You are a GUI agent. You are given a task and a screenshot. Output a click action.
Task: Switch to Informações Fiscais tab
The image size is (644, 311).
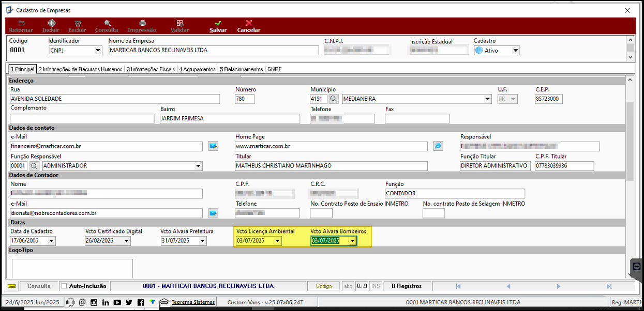[151, 69]
